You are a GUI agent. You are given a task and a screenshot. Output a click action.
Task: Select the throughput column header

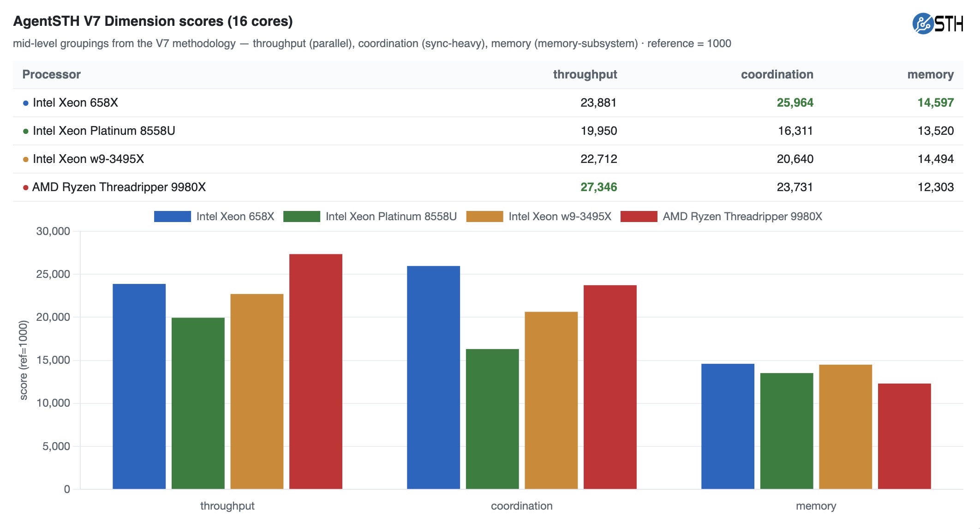click(x=585, y=74)
